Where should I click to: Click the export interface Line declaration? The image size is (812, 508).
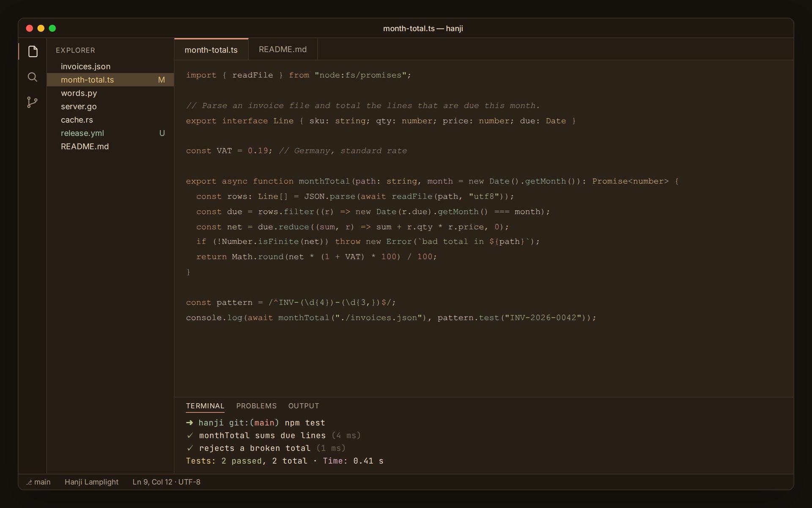[381, 121]
